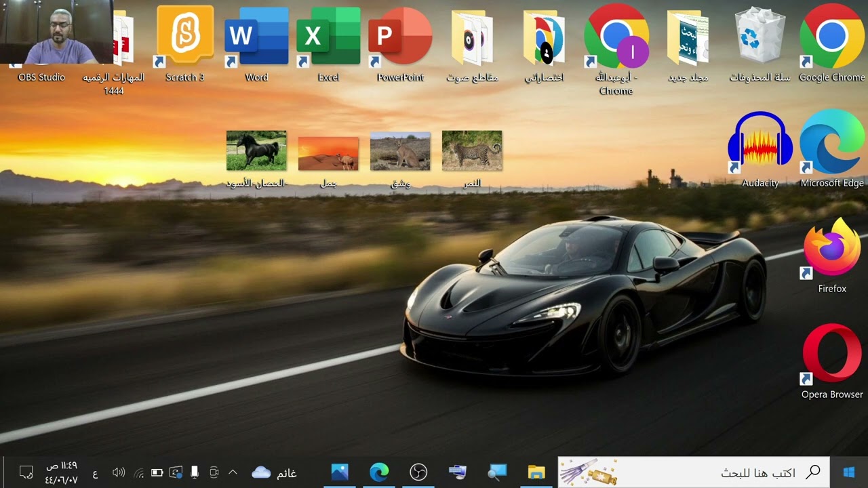Open the notification center icon
Image resolution: width=868 pixels, height=488 pixels.
[26, 472]
